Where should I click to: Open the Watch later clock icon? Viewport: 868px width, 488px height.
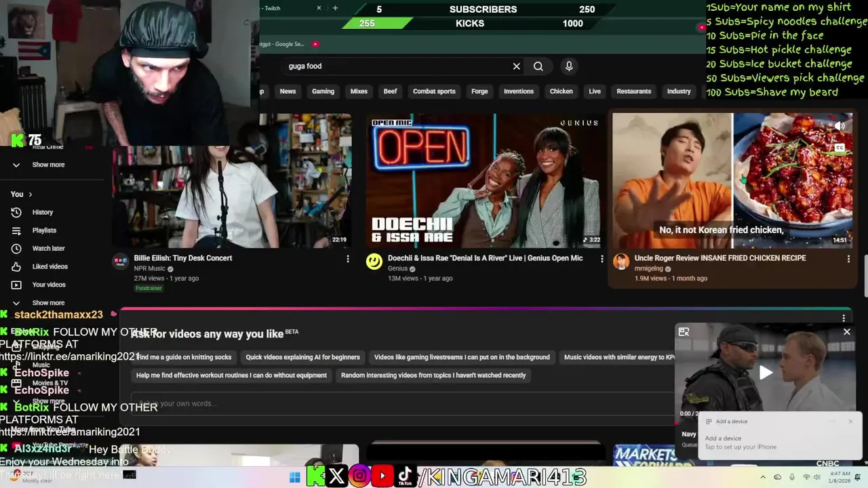(x=16, y=249)
